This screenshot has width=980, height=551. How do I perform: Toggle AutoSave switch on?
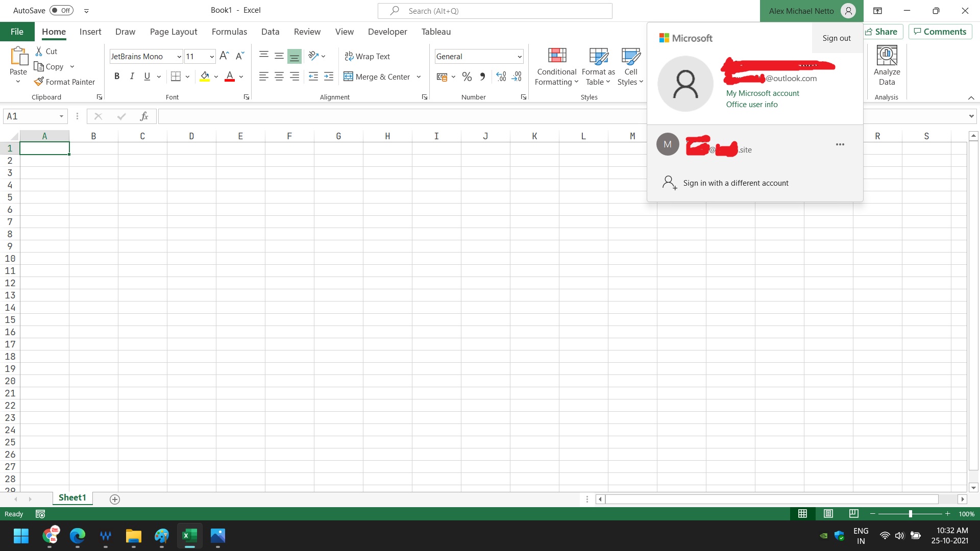pyautogui.click(x=62, y=10)
